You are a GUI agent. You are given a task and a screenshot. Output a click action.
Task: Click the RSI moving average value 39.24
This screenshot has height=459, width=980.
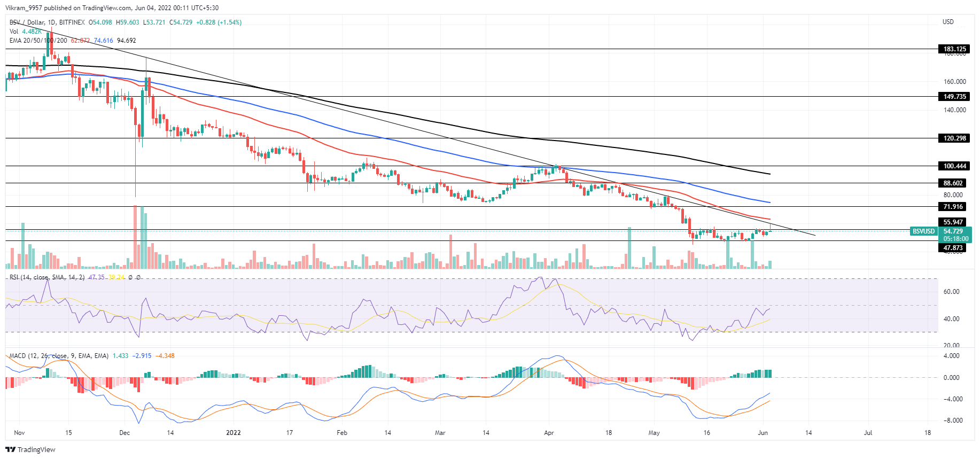116,277
